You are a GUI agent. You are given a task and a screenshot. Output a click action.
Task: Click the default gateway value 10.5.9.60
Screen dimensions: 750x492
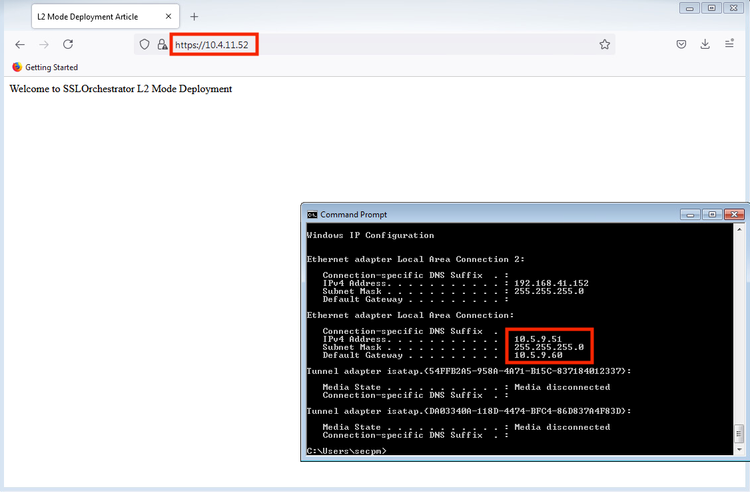(x=538, y=355)
